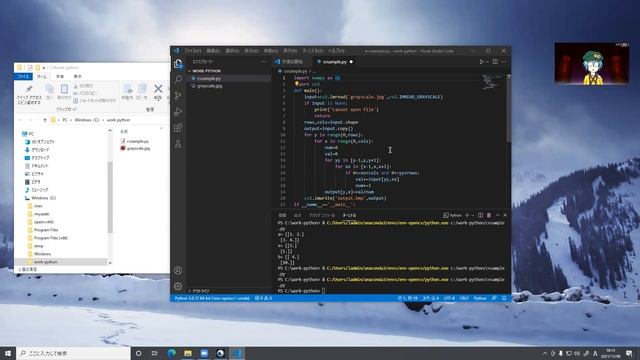This screenshot has width=640, height=360.
Task: Select the opencv450 folder in the tree
Action: click(x=44, y=222)
